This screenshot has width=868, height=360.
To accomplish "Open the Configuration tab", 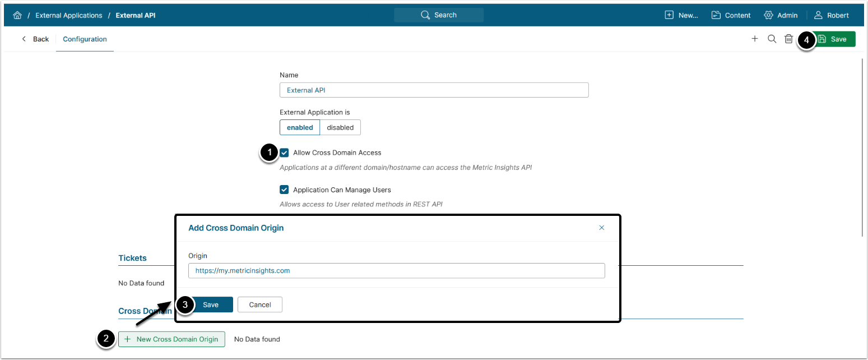I will tap(85, 39).
